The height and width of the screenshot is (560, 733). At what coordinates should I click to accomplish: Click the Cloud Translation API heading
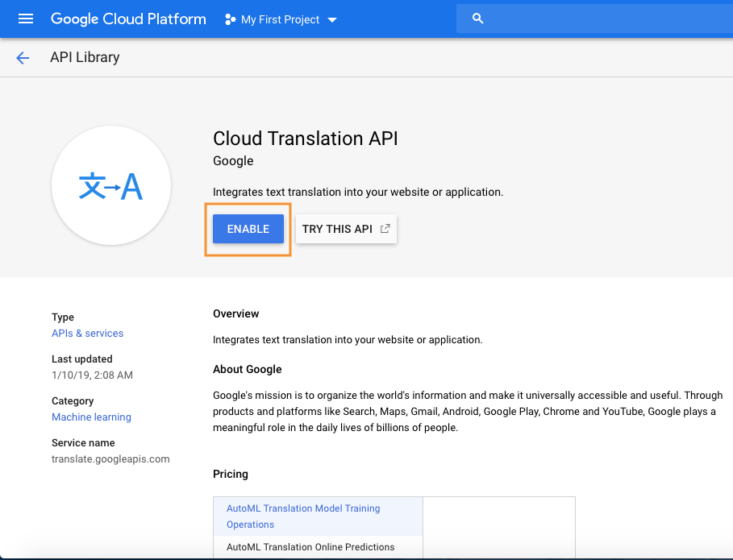(x=306, y=139)
